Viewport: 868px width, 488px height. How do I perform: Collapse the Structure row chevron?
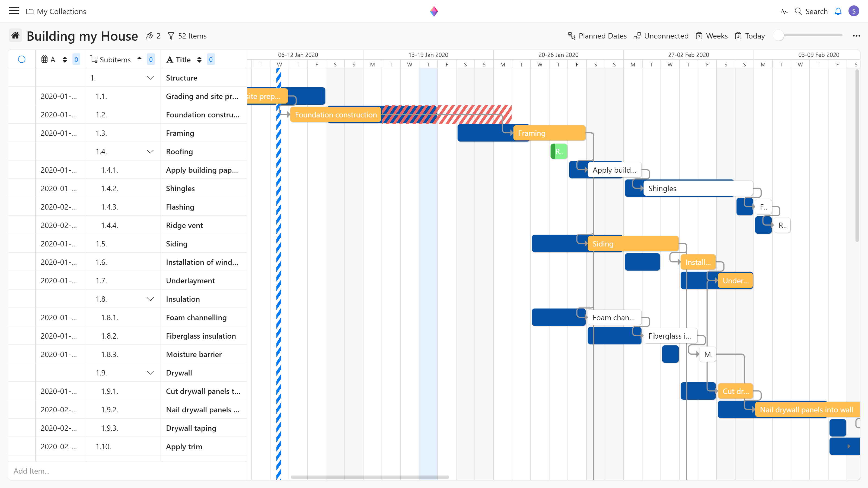coord(150,78)
